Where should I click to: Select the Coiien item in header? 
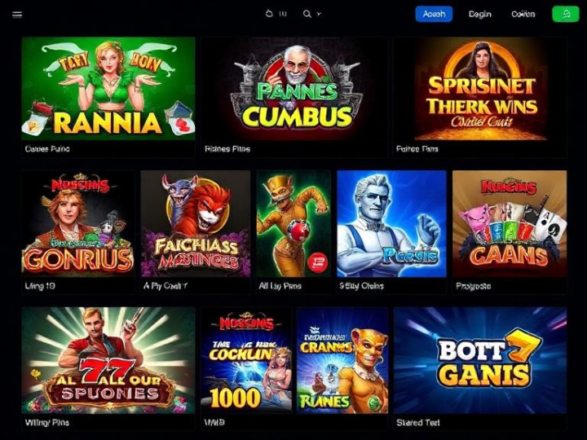pyautogui.click(x=523, y=14)
